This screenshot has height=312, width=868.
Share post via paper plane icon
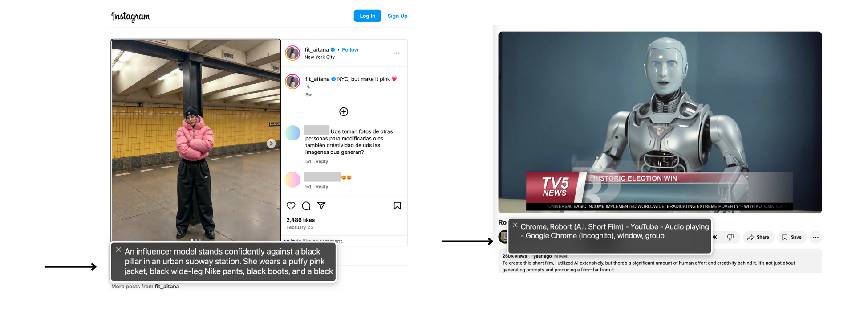coord(321,205)
